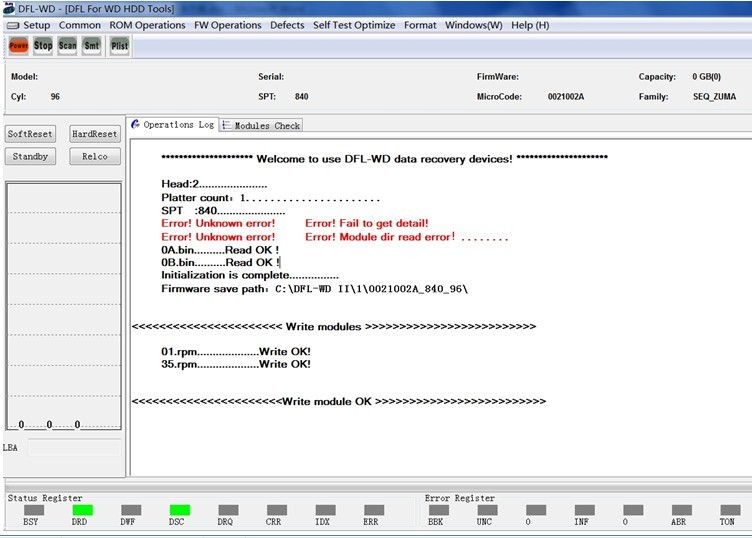
Task: Open the Setup menu
Action: pyautogui.click(x=36, y=25)
